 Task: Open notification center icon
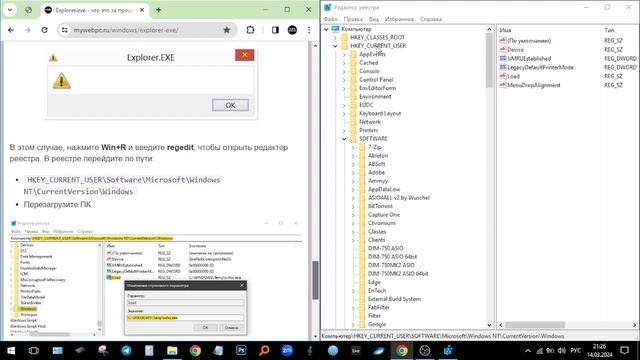click(x=624, y=351)
